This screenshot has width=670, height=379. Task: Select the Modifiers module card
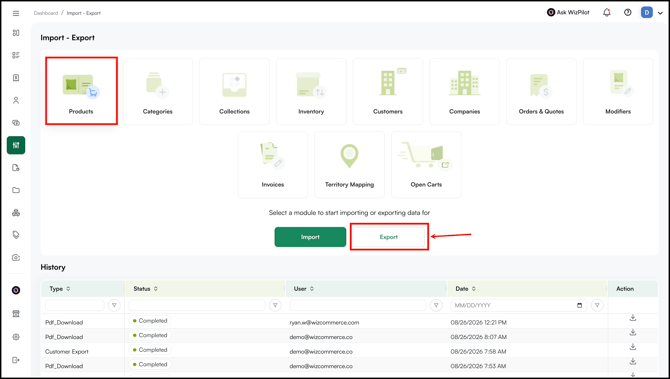click(x=618, y=91)
